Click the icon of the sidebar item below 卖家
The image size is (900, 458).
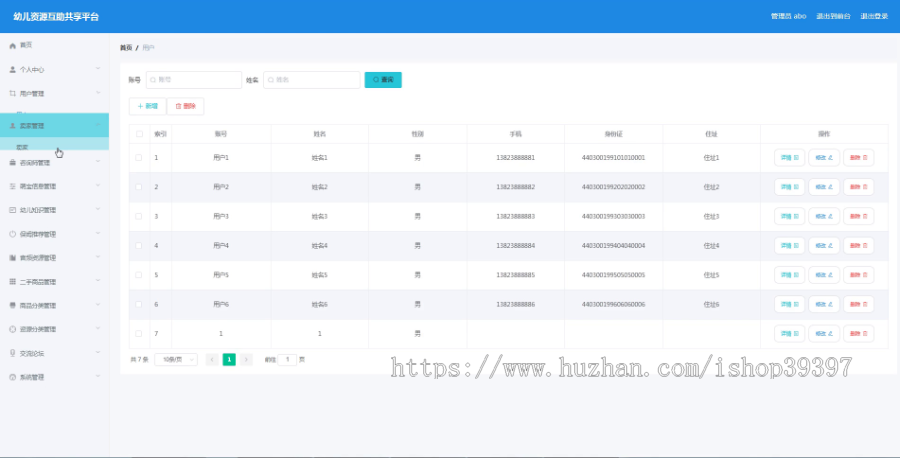[13, 162]
